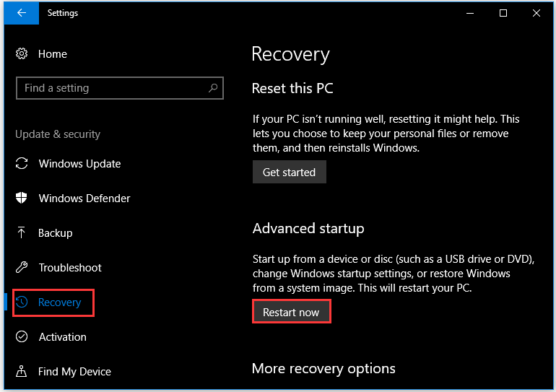Open the Windows Update section
The width and height of the screenshot is (556, 392).
coord(79,163)
